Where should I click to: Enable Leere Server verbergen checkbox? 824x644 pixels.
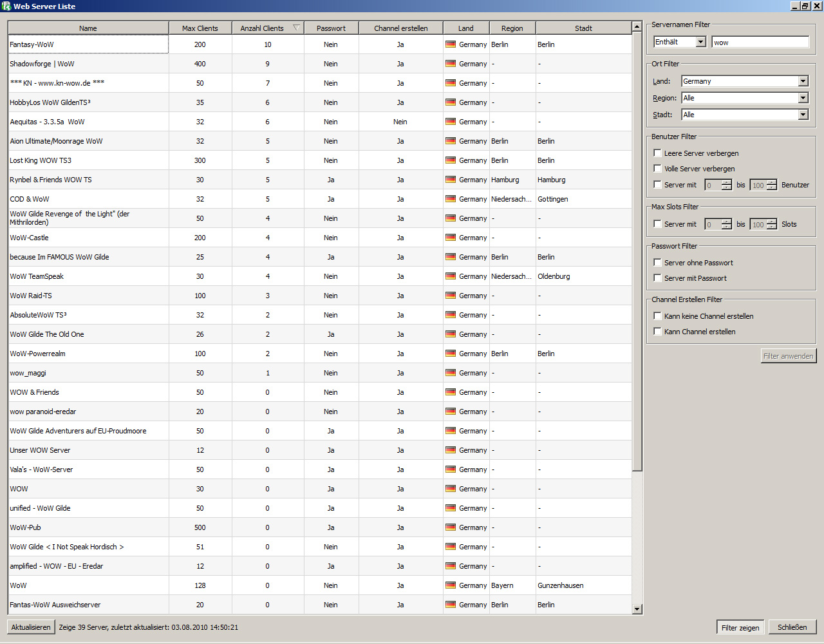tap(657, 153)
